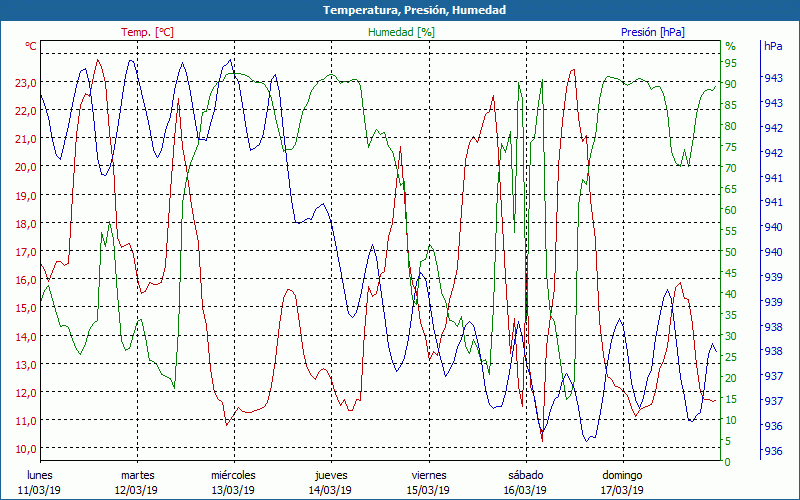Image resolution: width=800 pixels, height=500 pixels.
Task: Click the green "95" humidity axis value
Action: pyautogui.click(x=731, y=63)
